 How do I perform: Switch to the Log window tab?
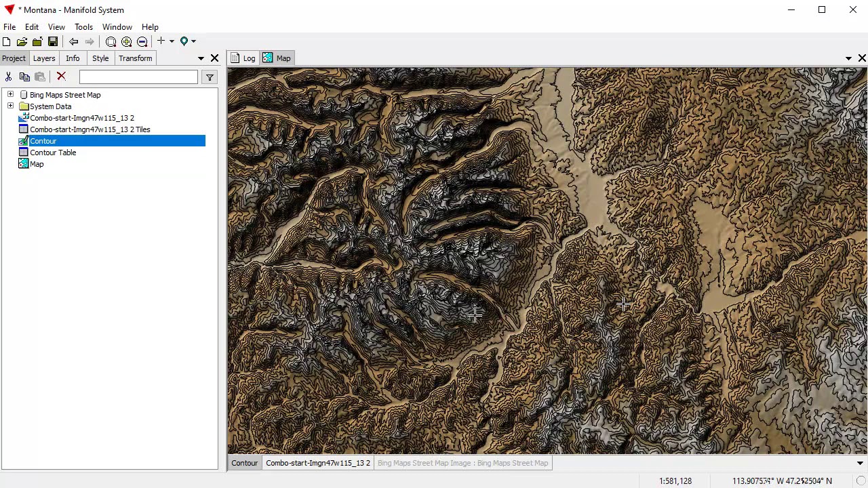tap(243, 58)
